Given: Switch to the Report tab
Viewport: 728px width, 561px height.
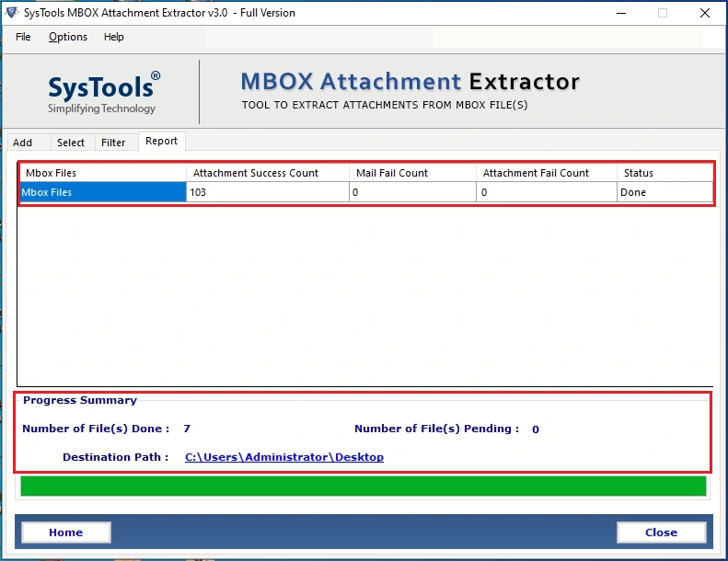Looking at the screenshot, I should point(161,141).
